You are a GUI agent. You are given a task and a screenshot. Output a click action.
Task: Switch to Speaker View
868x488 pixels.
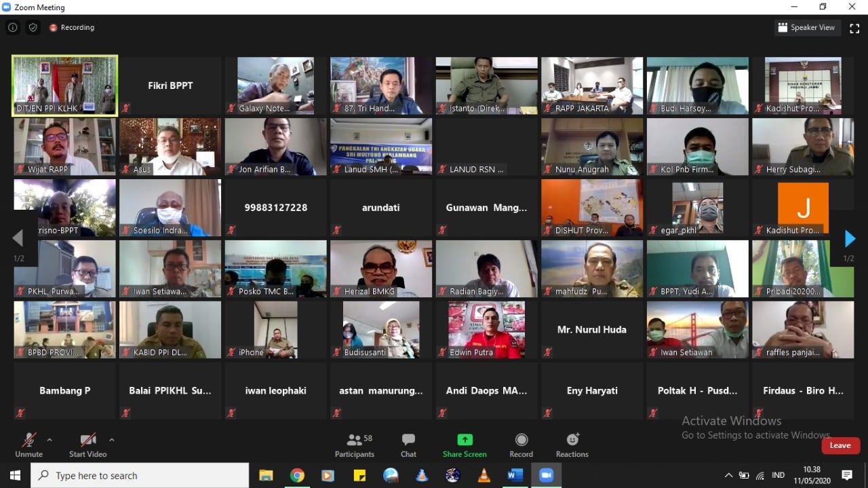[x=807, y=27]
